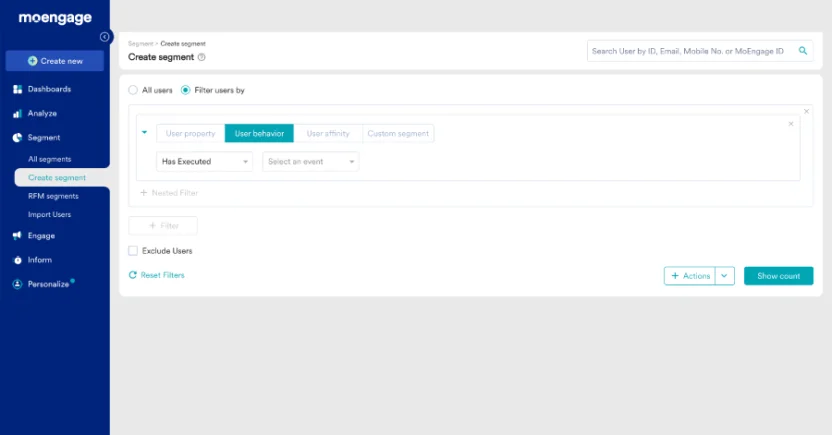Click the help icon beside Create segment

tap(202, 57)
